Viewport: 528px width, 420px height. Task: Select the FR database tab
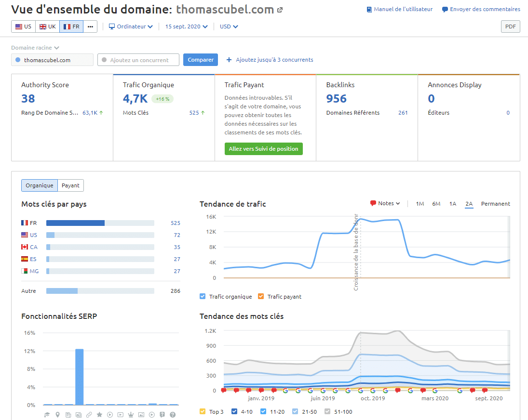tap(71, 26)
